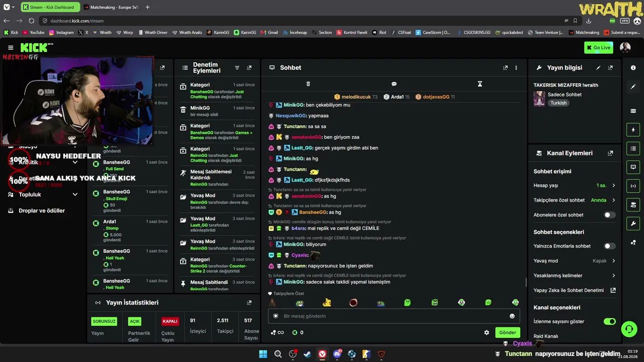Open taskbar Search
The image size is (644, 362).
(278, 354)
